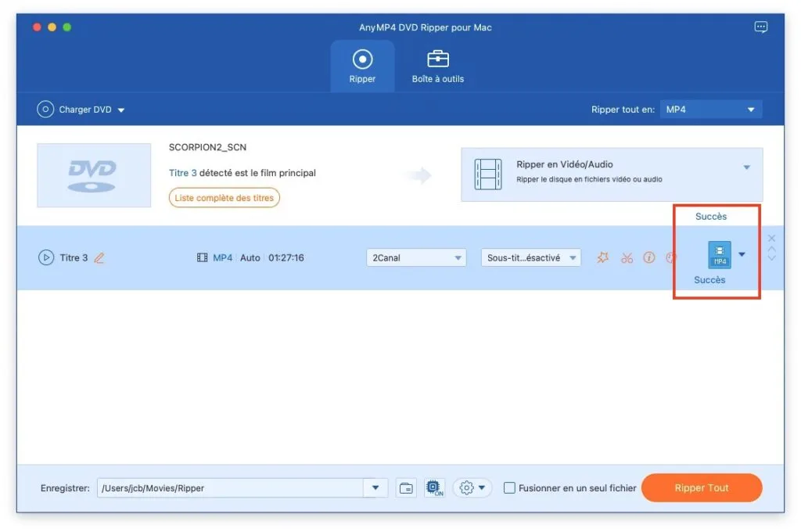Open the feedback chat icon in title bar
Screen dimensions: 801x532
760,27
